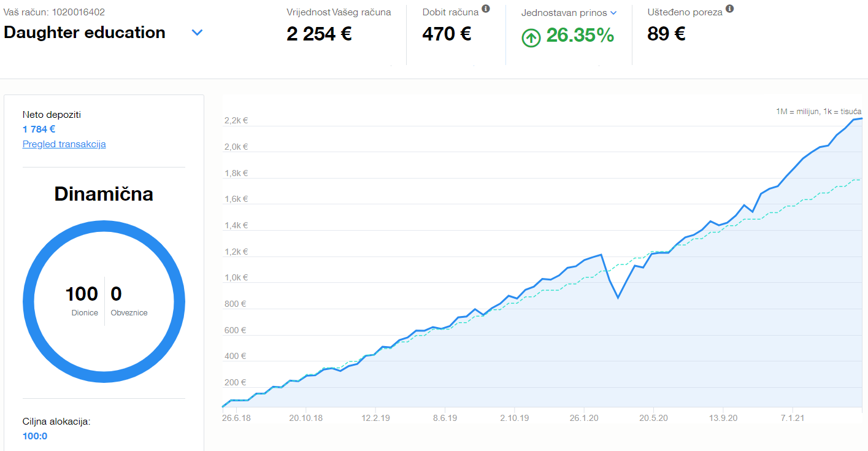
Task: Click the 470 € account profit amount
Action: pyautogui.click(x=447, y=34)
